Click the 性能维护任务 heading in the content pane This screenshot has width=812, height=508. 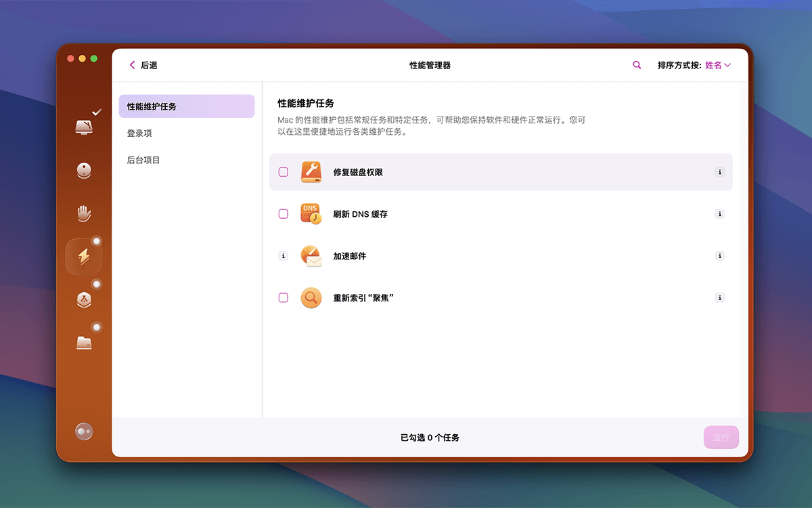(x=306, y=103)
